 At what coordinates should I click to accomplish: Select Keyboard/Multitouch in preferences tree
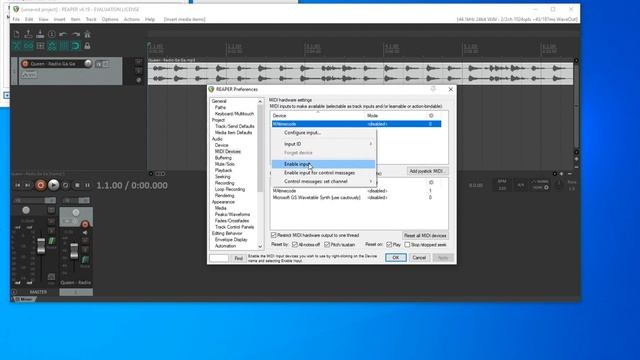click(x=234, y=113)
